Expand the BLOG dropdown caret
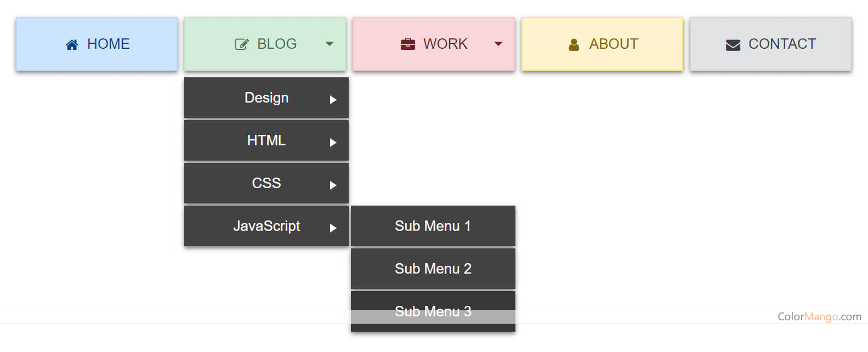The image size is (868, 352). (x=330, y=44)
